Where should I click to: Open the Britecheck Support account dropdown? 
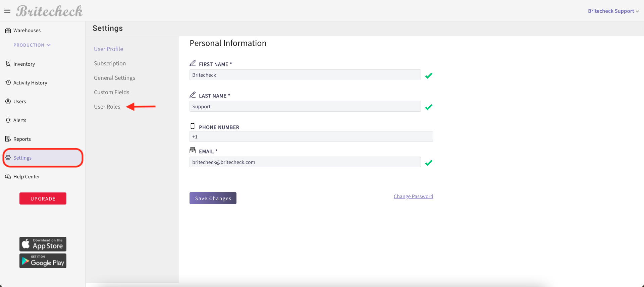(613, 11)
